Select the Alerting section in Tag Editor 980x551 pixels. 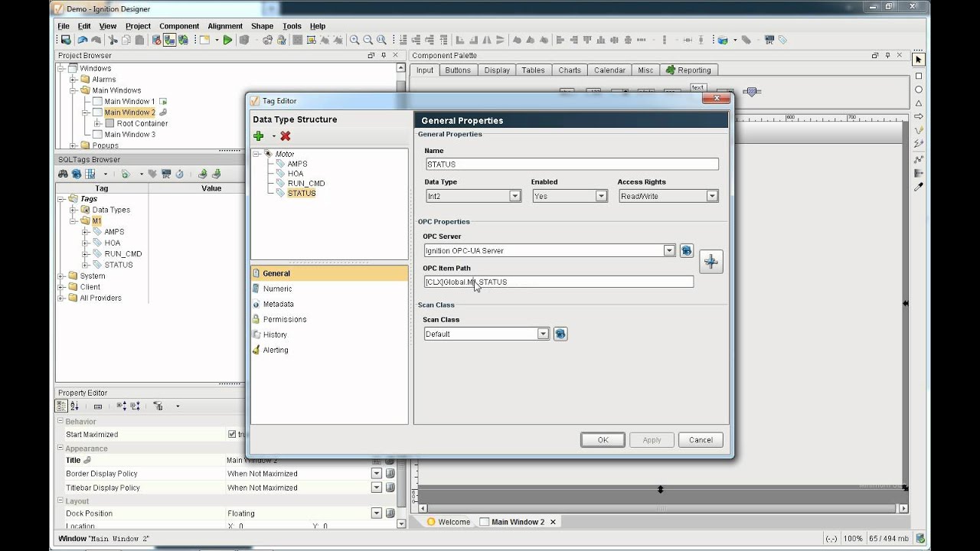(x=329, y=350)
